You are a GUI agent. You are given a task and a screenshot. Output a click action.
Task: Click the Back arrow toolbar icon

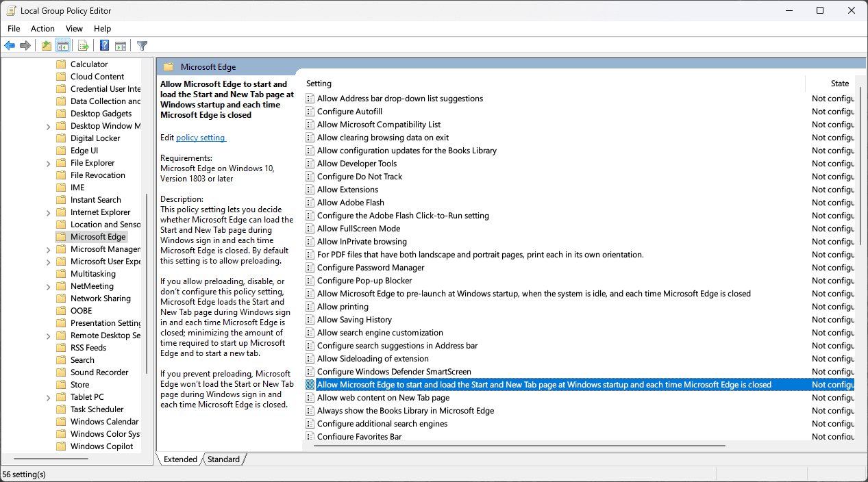coord(10,46)
